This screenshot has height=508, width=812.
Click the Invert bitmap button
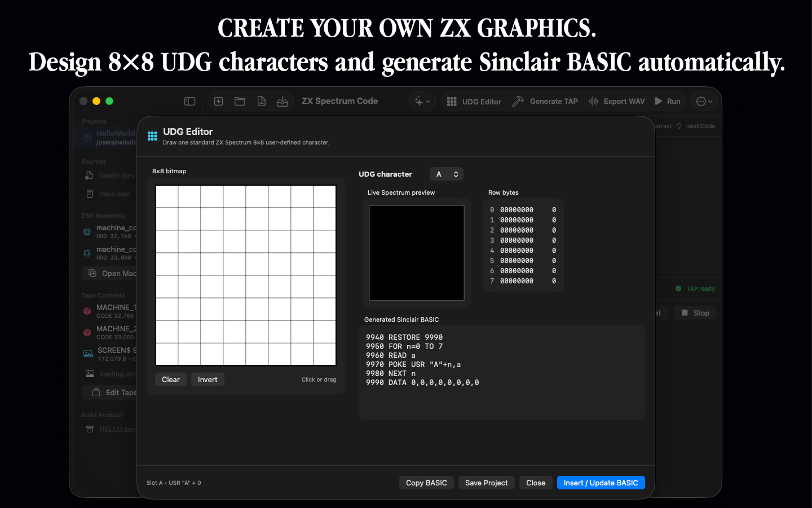208,379
